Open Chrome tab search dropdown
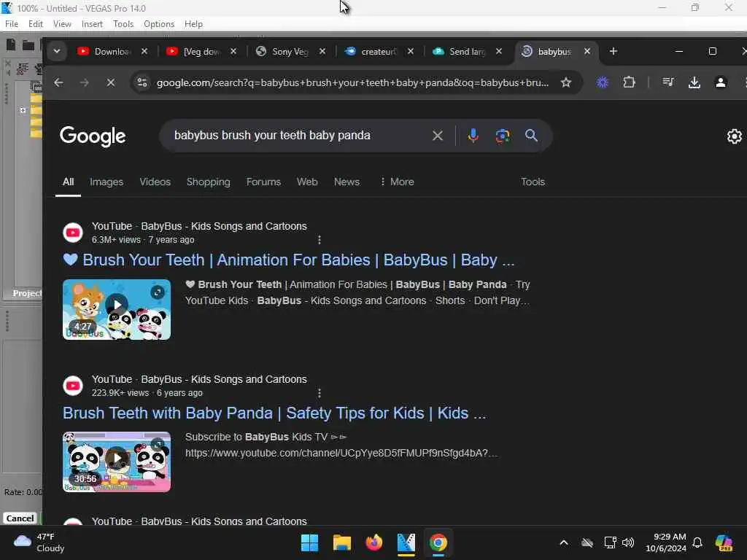The image size is (747, 560). 57,52
